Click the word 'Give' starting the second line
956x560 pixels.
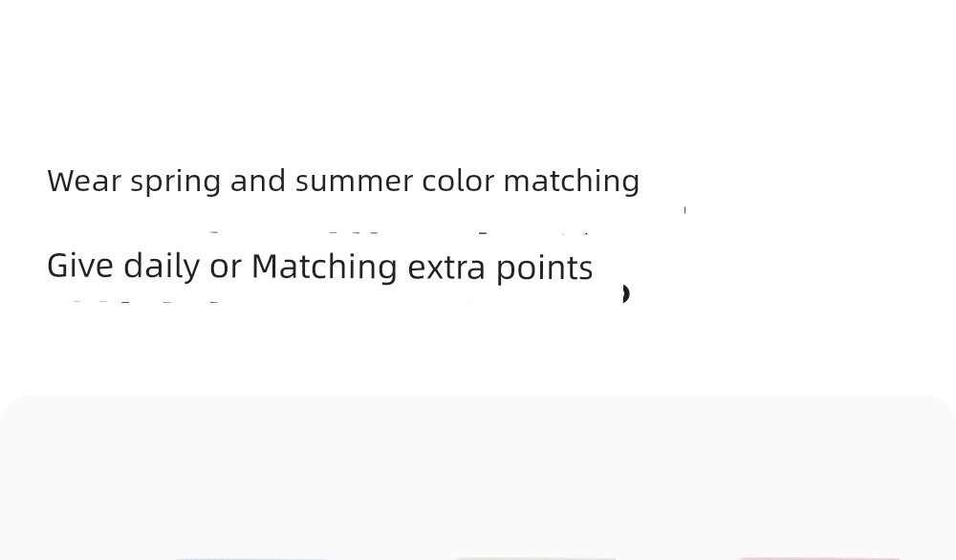(80, 267)
